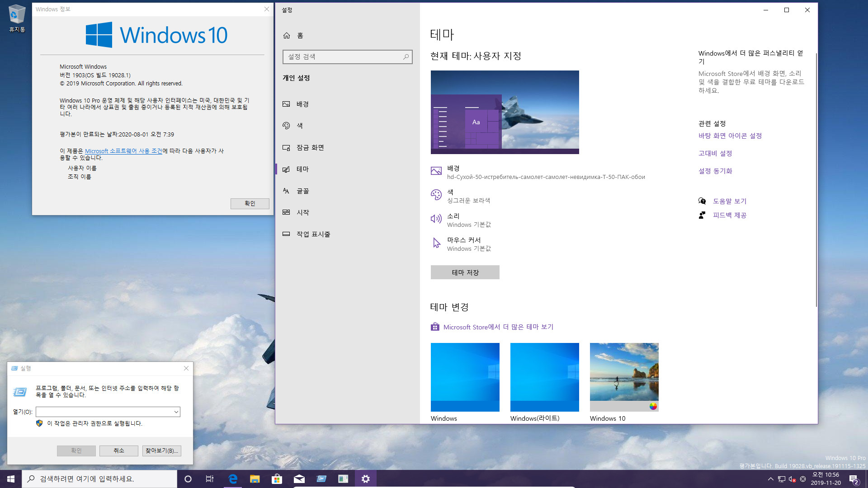Click the 열기 input field in Run dialog

pos(108,412)
